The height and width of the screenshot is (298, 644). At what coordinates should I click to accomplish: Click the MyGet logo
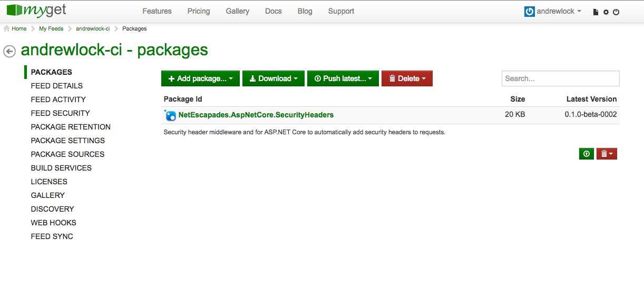click(x=36, y=10)
